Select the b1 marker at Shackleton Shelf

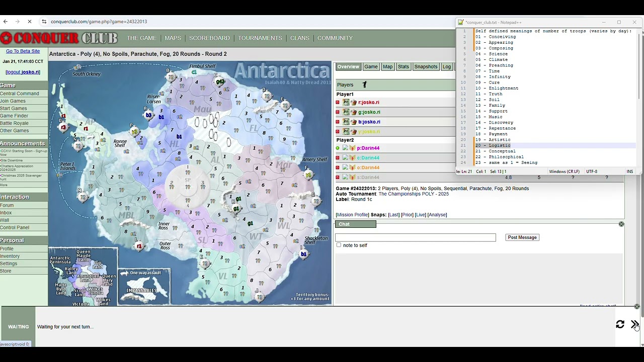tap(303, 254)
